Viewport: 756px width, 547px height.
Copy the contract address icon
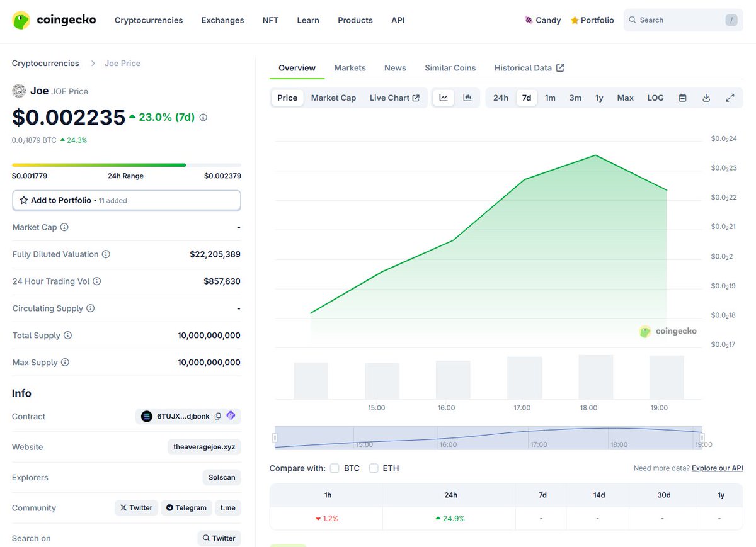pos(217,416)
